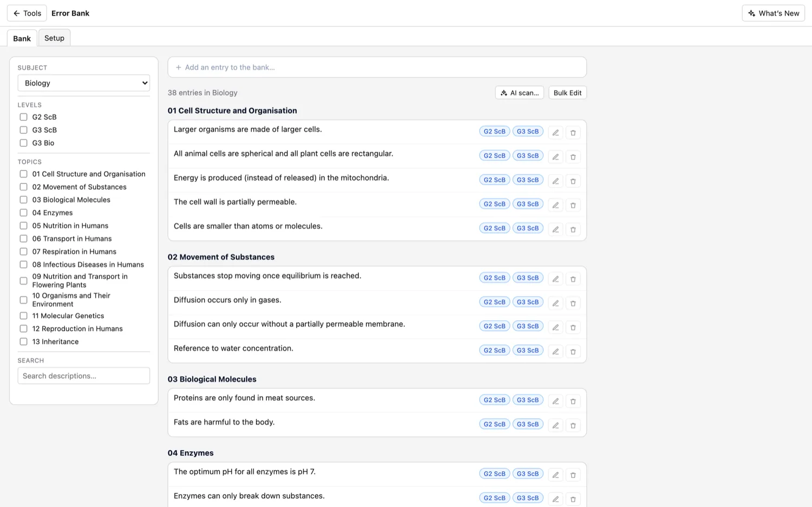Switch to the Bank tab
Screen dimensions: 812x507
click(x=22, y=38)
